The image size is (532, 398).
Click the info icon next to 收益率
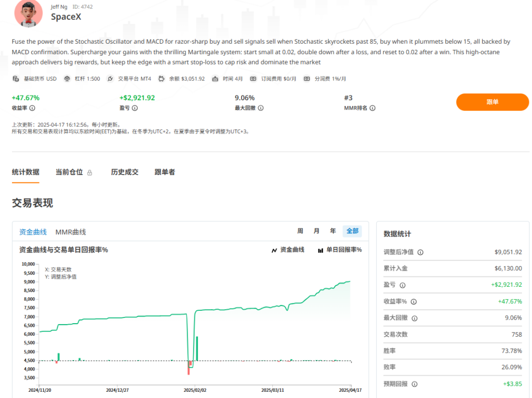pyautogui.click(x=32, y=108)
